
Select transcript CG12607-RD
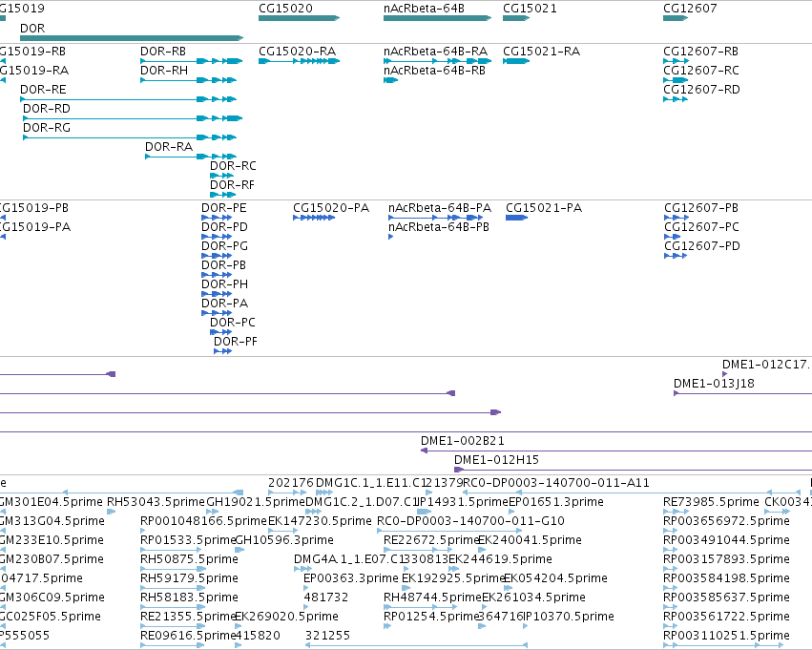[x=676, y=99]
